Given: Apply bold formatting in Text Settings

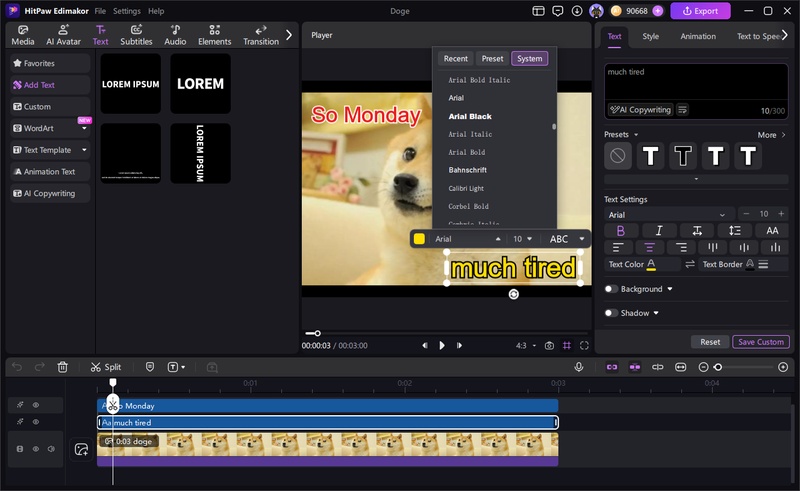Looking at the screenshot, I should click(x=621, y=231).
